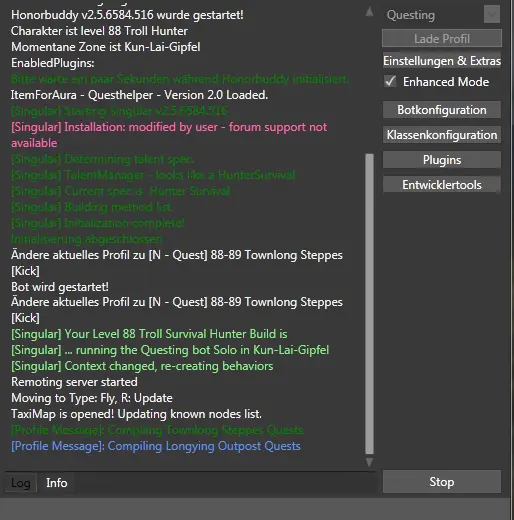Toggle the Enhanced Mode checkbox
This screenshot has width=514, height=520.
click(390, 81)
